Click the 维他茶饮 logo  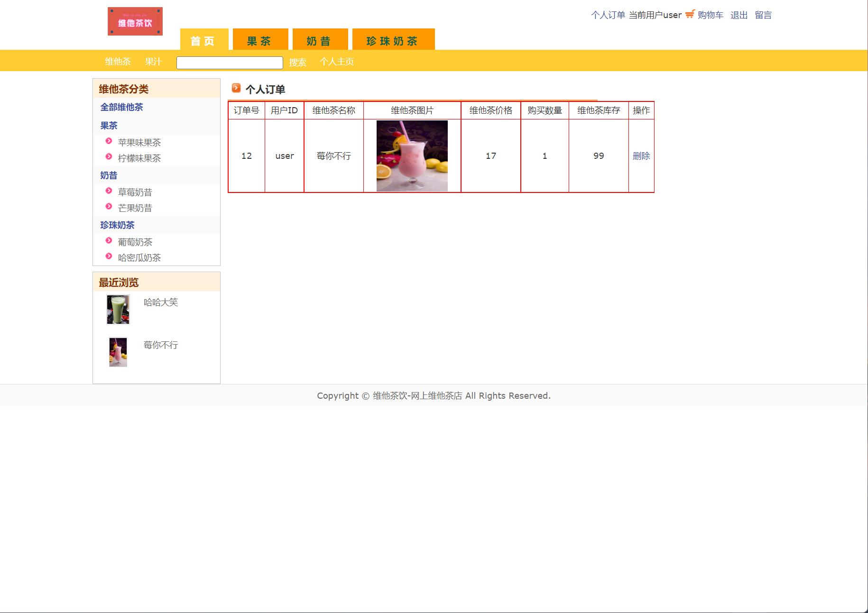(135, 20)
